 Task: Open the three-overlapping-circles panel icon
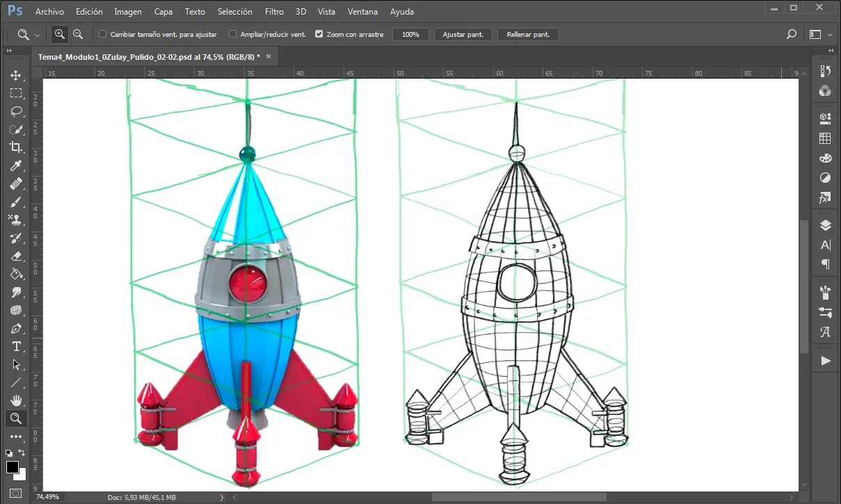click(x=826, y=90)
